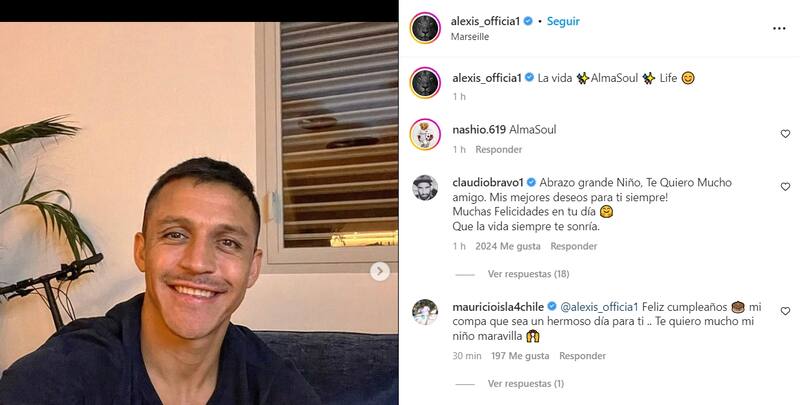This screenshot has height=405, width=800.
Task: Open the three-dots more options menu
Action: [779, 29]
